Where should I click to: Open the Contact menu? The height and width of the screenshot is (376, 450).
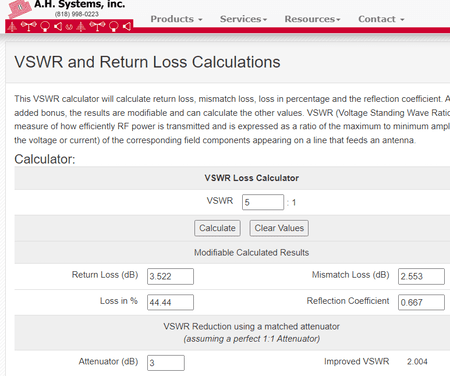381,19
